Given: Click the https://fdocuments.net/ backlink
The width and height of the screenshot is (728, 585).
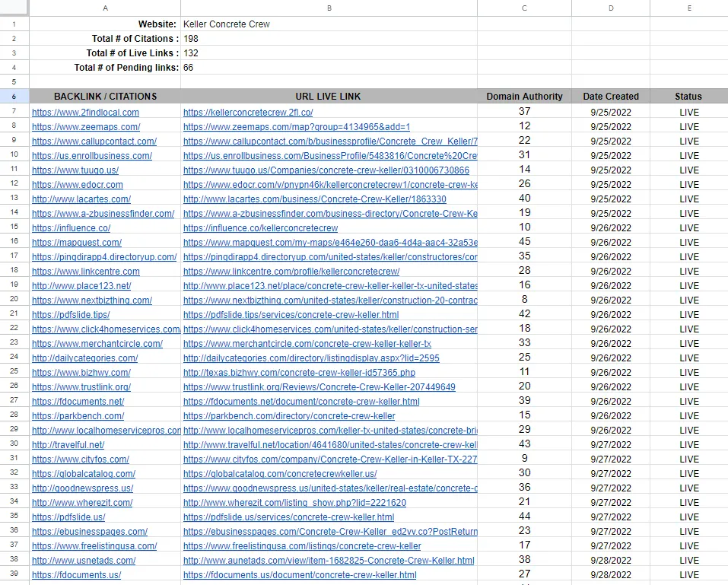Looking at the screenshot, I should point(78,402).
